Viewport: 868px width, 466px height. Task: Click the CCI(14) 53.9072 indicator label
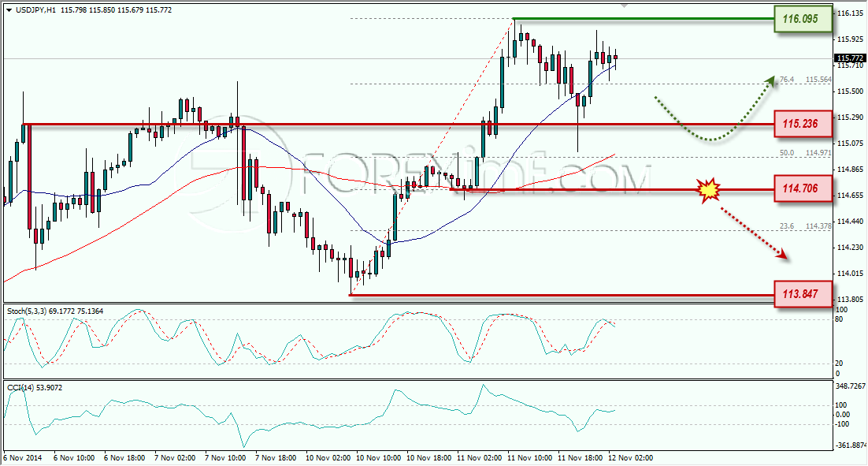pyautogui.click(x=35, y=388)
